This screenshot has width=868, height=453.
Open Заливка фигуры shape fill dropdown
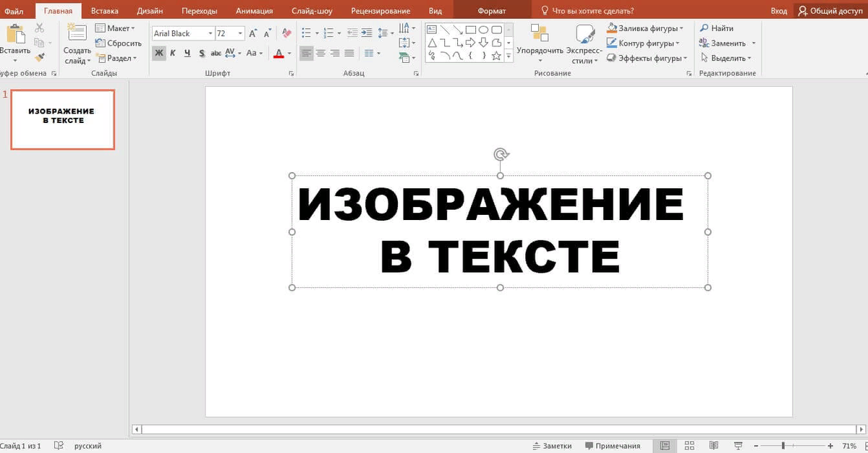click(645, 28)
